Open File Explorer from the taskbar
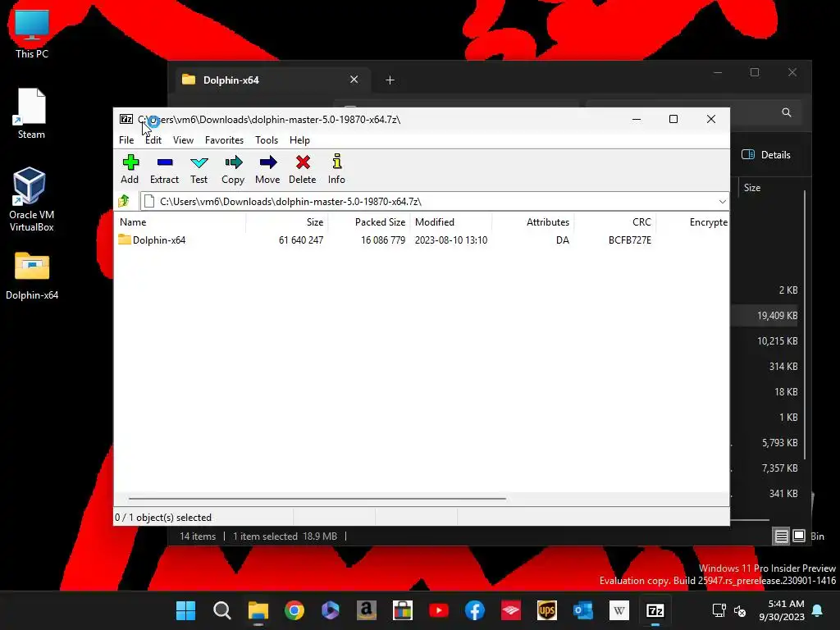Viewport: 840px width, 630px height. coord(258,610)
